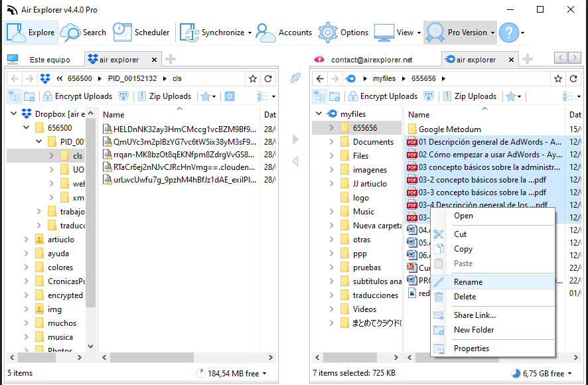This screenshot has height=385, width=588.
Task: Expand the trabajo folder in the Dropbox tree
Action: [39, 212]
